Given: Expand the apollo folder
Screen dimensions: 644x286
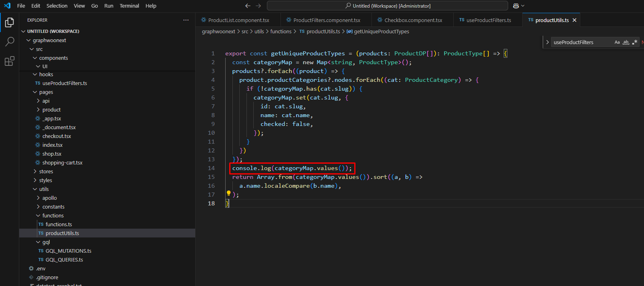Looking at the screenshot, I should (x=49, y=198).
